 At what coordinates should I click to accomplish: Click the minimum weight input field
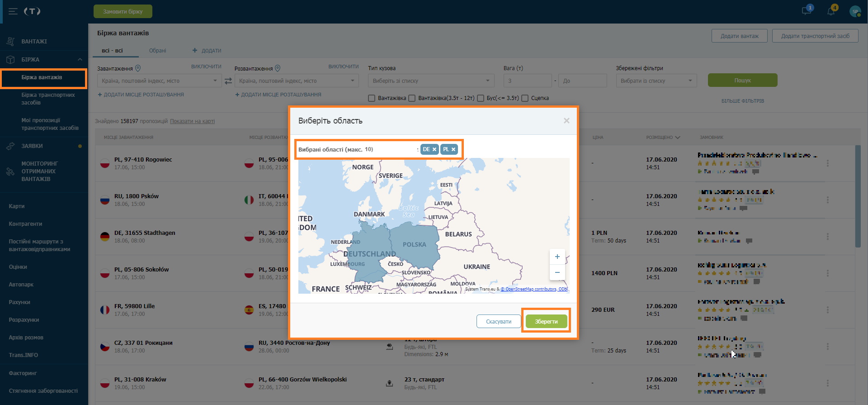click(528, 81)
